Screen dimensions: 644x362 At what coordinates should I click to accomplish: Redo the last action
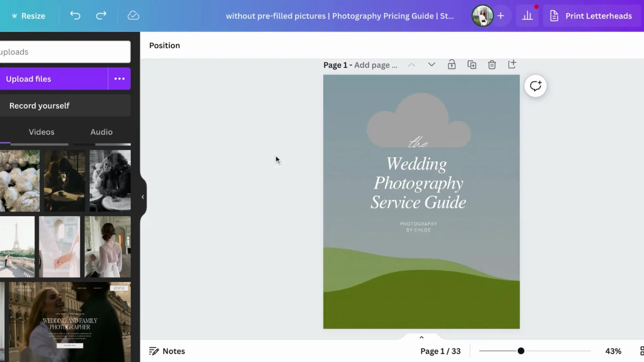pyautogui.click(x=101, y=15)
